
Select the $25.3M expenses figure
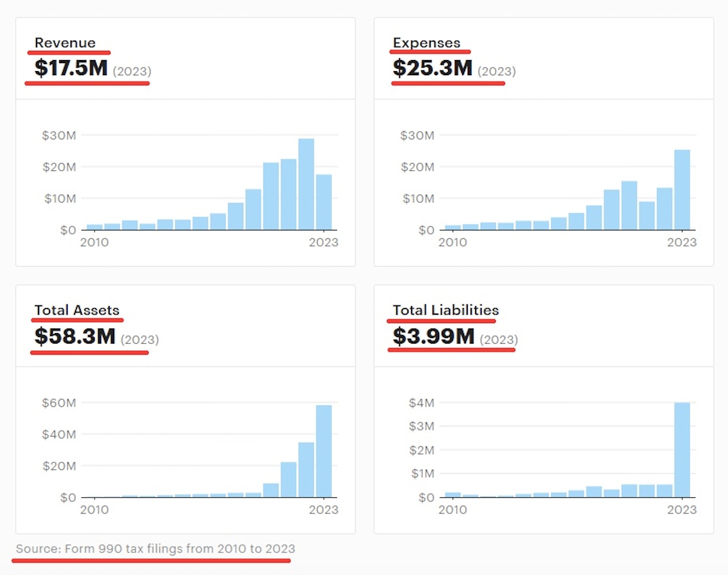point(433,68)
